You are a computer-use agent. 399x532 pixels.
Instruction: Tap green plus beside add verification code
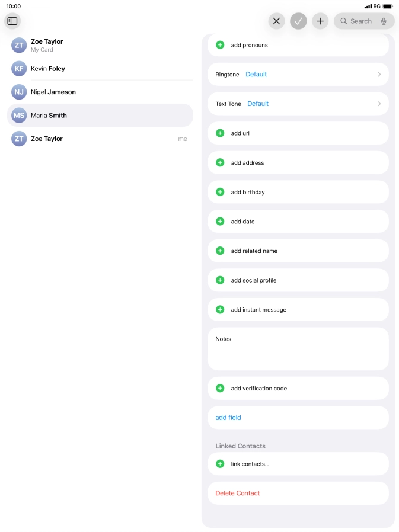[x=220, y=389]
